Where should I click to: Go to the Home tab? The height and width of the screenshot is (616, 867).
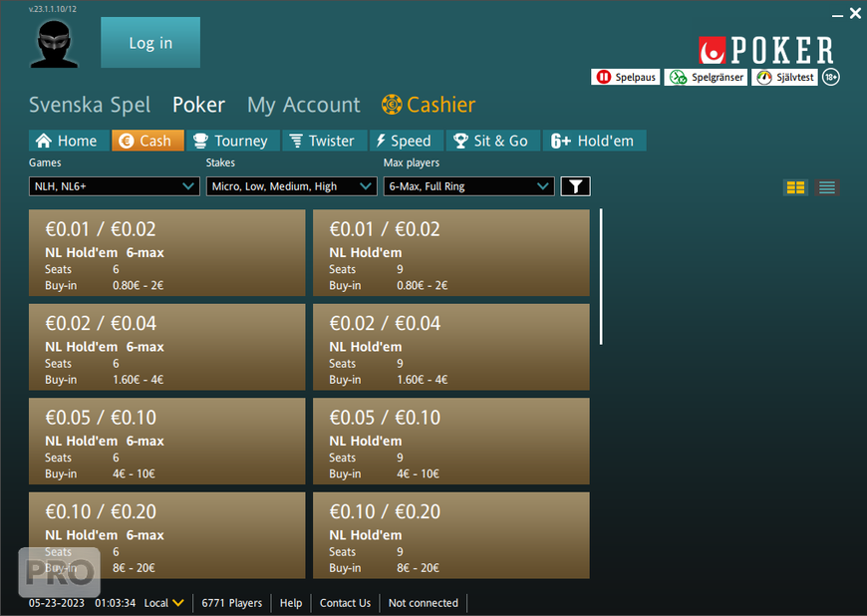tap(67, 141)
